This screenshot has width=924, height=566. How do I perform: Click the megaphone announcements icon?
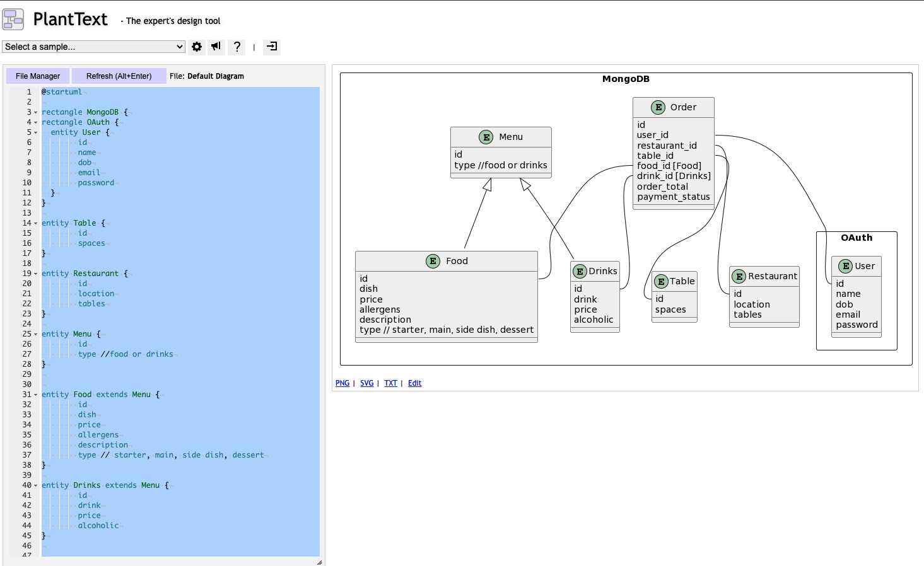pyautogui.click(x=216, y=47)
